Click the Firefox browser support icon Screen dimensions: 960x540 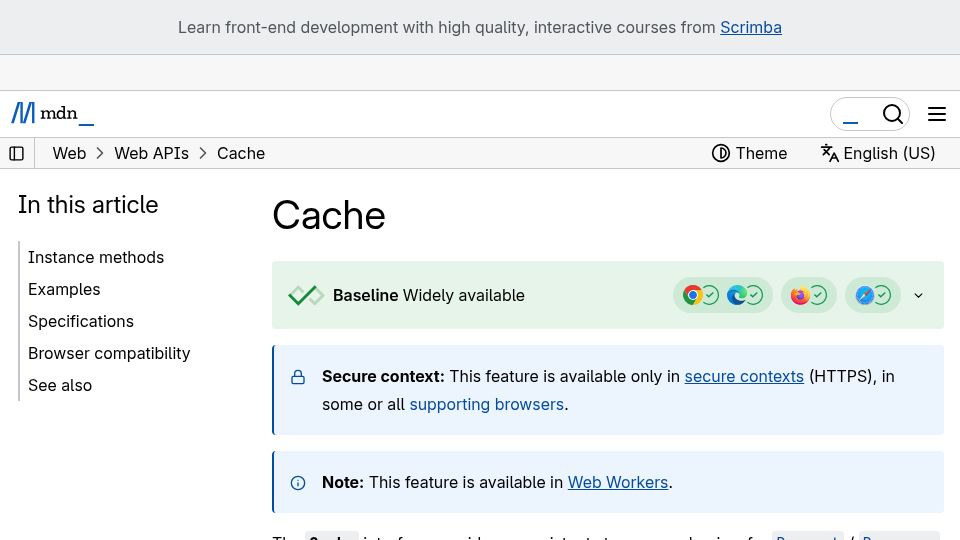800,295
